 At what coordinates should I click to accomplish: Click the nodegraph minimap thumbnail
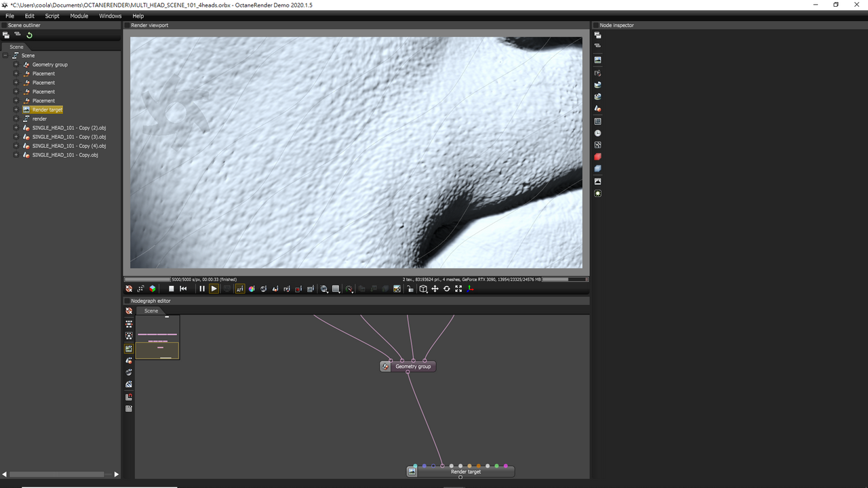pos(157,337)
